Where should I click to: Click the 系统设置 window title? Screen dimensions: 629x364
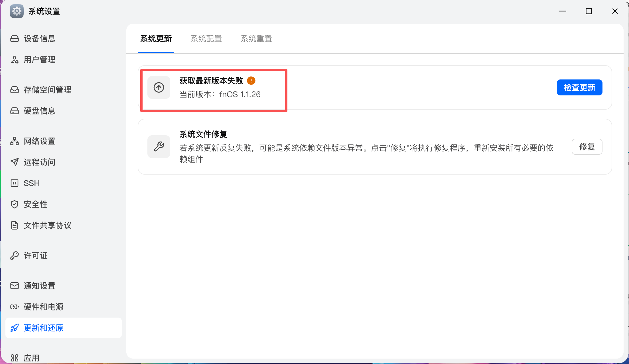point(44,11)
